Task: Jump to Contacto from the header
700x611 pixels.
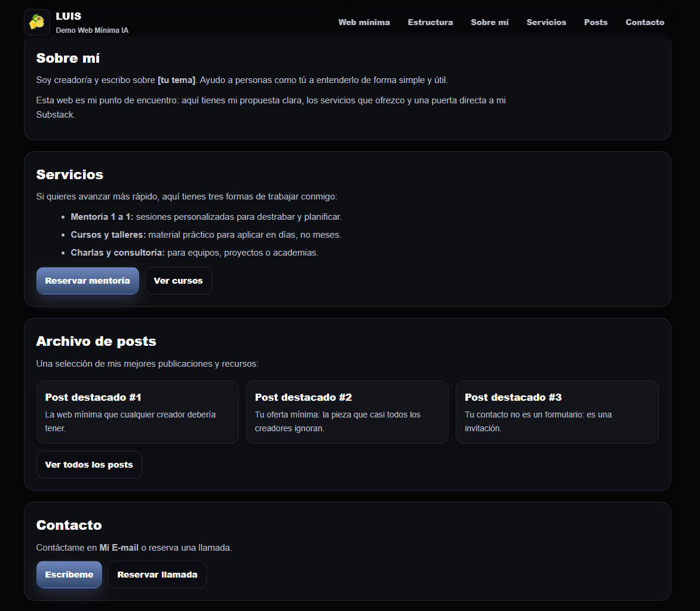Action: [644, 22]
